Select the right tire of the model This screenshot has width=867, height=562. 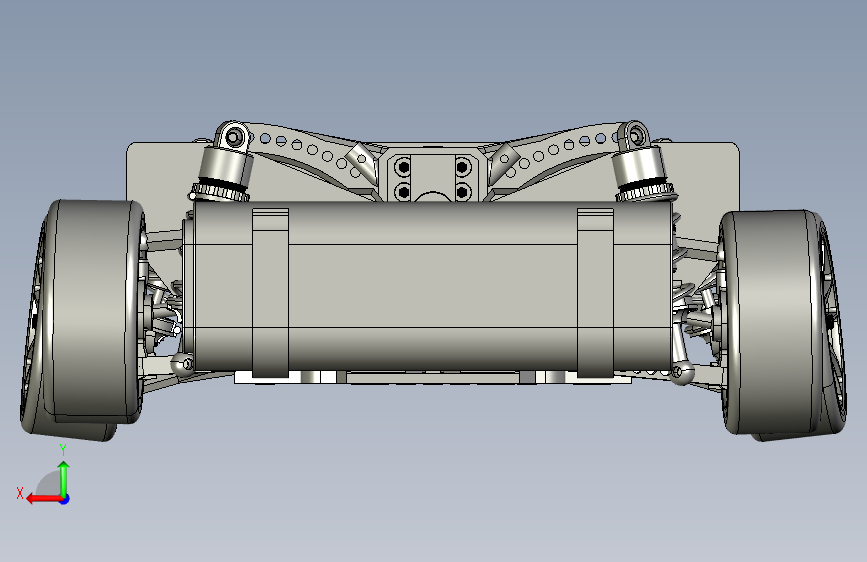point(771,321)
